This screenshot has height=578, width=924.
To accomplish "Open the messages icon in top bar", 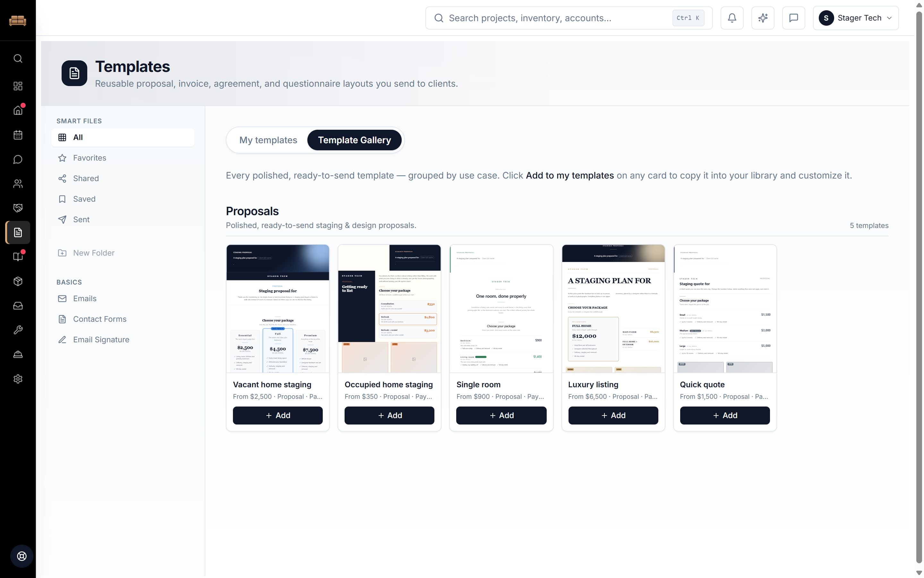I will (793, 18).
